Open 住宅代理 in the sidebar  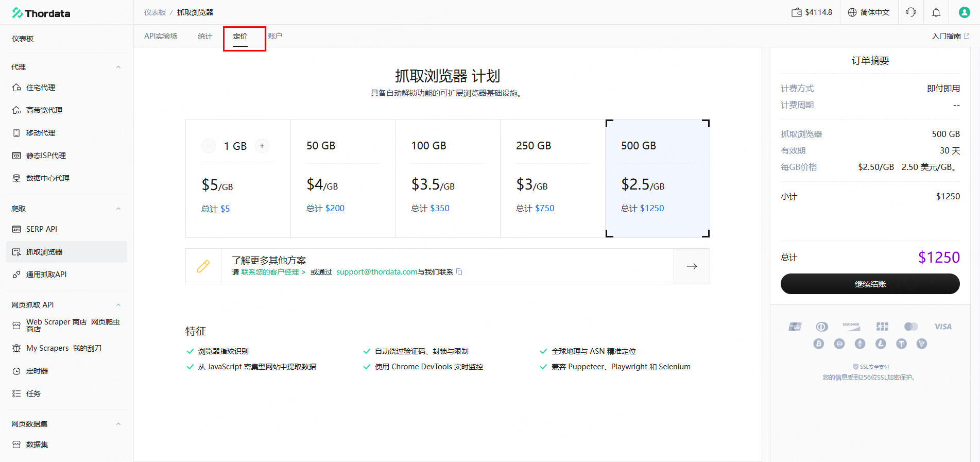click(x=41, y=88)
